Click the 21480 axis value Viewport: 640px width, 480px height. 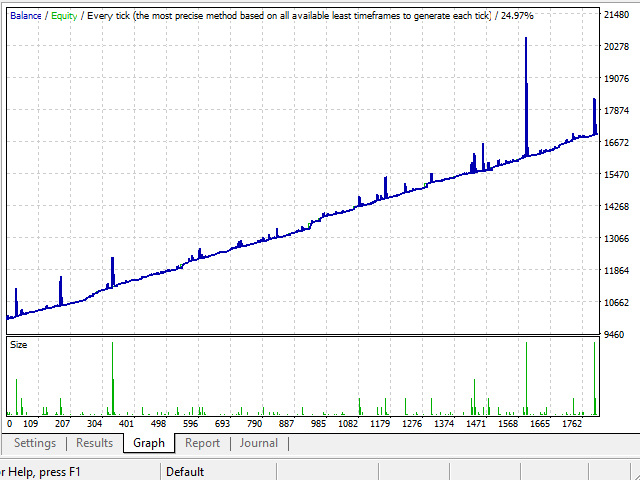[617, 15]
